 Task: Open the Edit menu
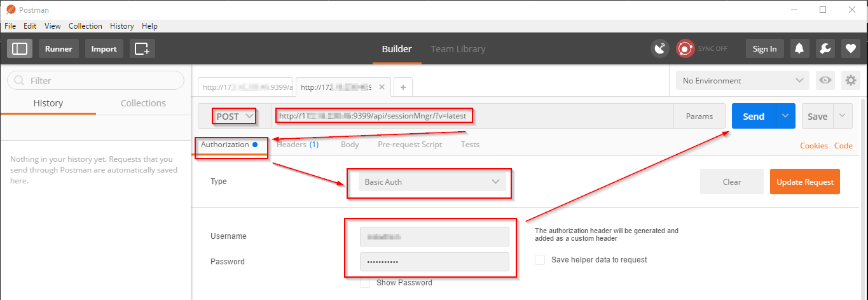point(30,26)
